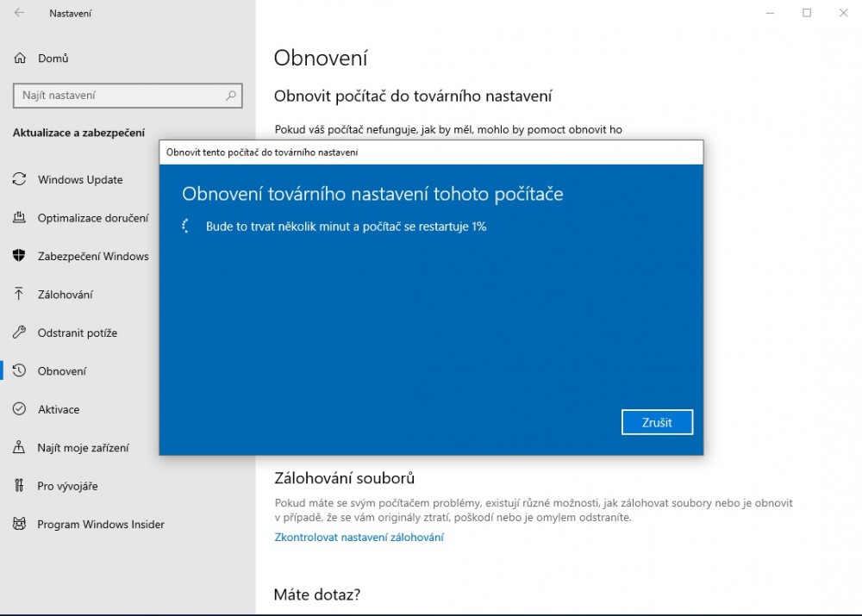Image resolution: width=862 pixels, height=616 pixels.
Task: Go back using the back arrow
Action: tap(19, 13)
